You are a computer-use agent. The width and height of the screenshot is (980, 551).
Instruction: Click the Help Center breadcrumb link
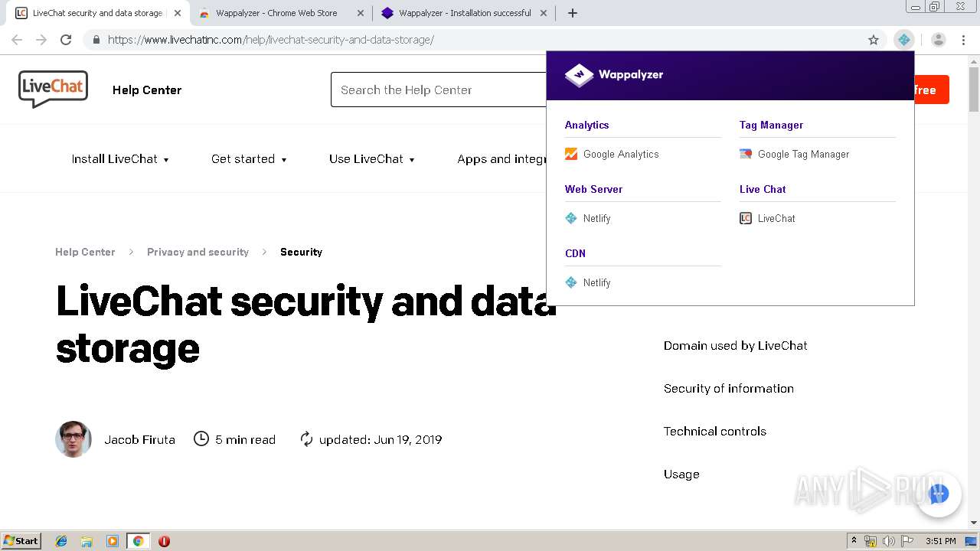[x=85, y=252]
